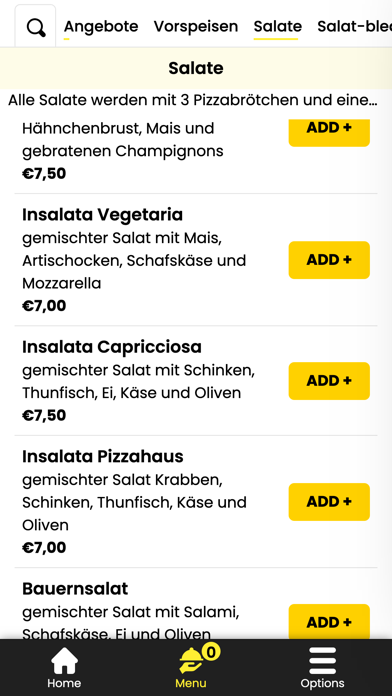The width and height of the screenshot is (392, 696).
Task: Tap the Home house icon
Action: point(64,661)
